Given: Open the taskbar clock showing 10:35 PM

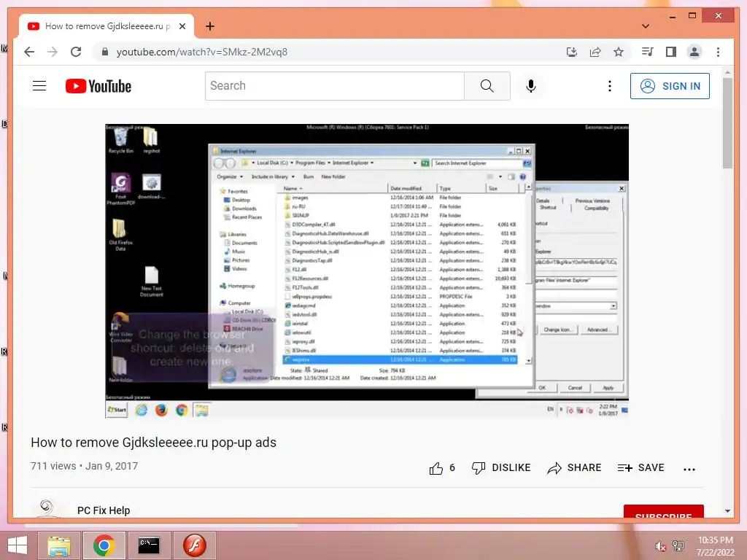Looking at the screenshot, I should pos(715,546).
